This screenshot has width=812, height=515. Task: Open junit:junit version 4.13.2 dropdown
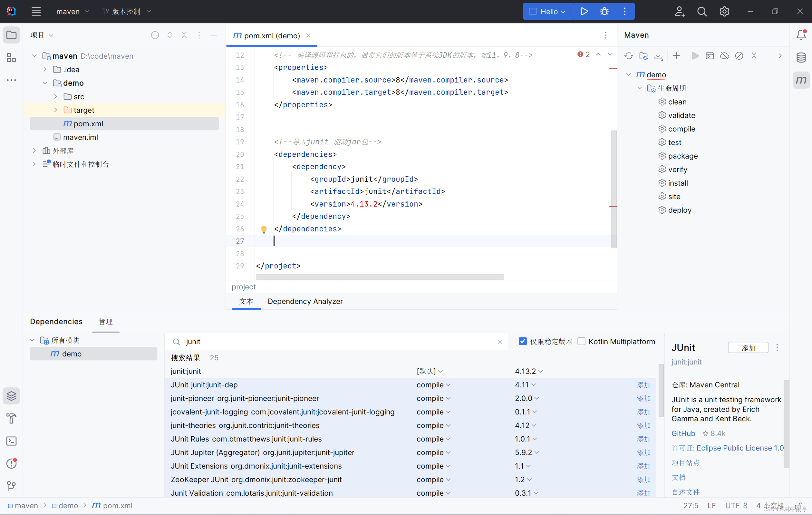[529, 371]
